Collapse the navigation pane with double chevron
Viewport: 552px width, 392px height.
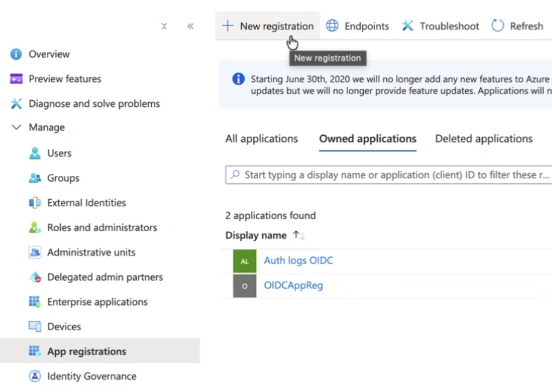click(190, 26)
